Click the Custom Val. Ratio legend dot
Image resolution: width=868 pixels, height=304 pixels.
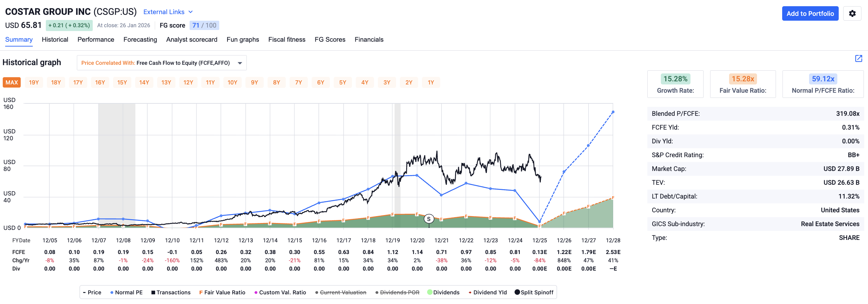coord(256,292)
